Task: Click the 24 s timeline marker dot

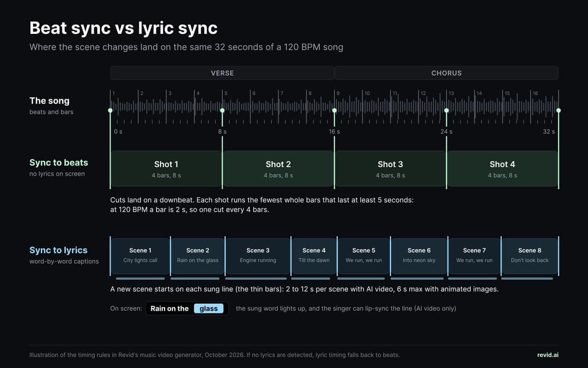Action: pyautogui.click(x=446, y=110)
